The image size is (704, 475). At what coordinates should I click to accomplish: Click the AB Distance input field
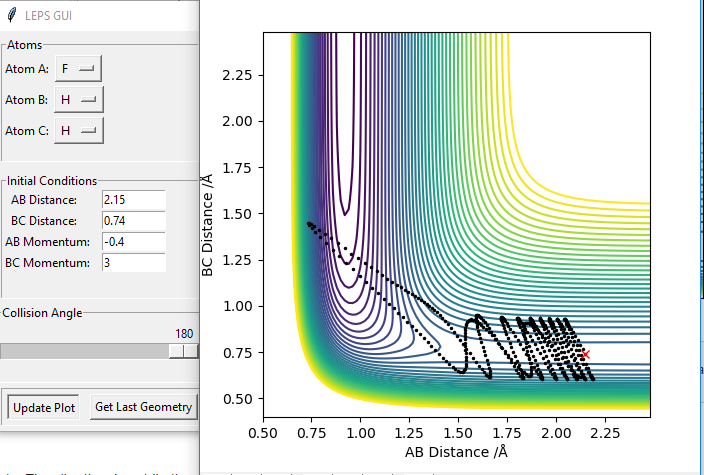point(134,199)
